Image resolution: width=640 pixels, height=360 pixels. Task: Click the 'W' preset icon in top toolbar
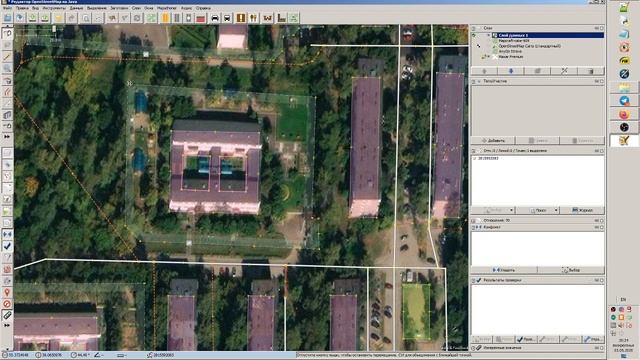pyautogui.click(x=267, y=18)
